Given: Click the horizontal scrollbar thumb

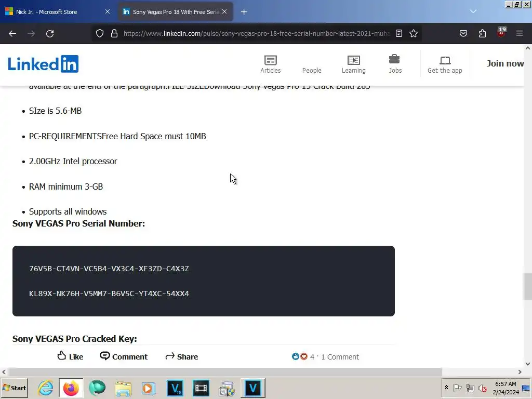Looking at the screenshot, I should click(x=225, y=372).
